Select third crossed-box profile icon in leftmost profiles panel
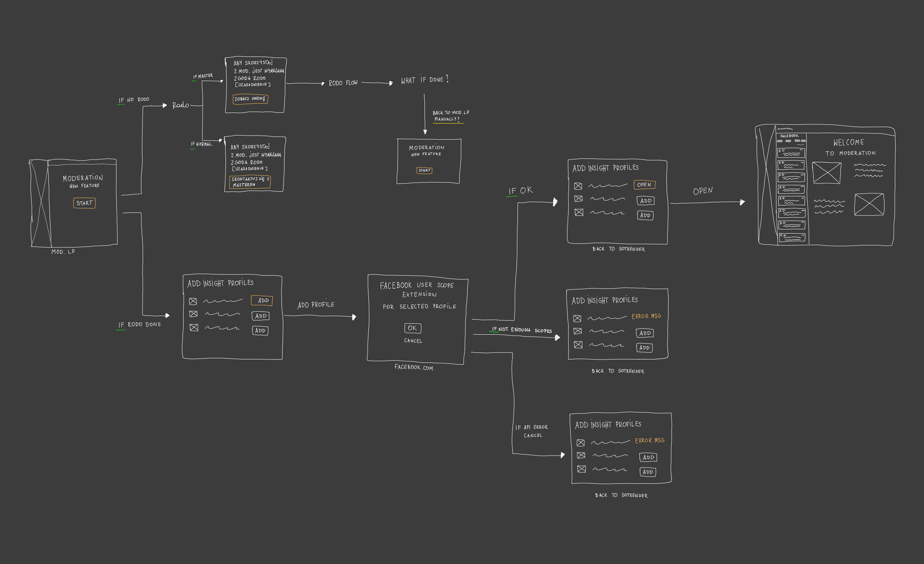 [x=194, y=328]
